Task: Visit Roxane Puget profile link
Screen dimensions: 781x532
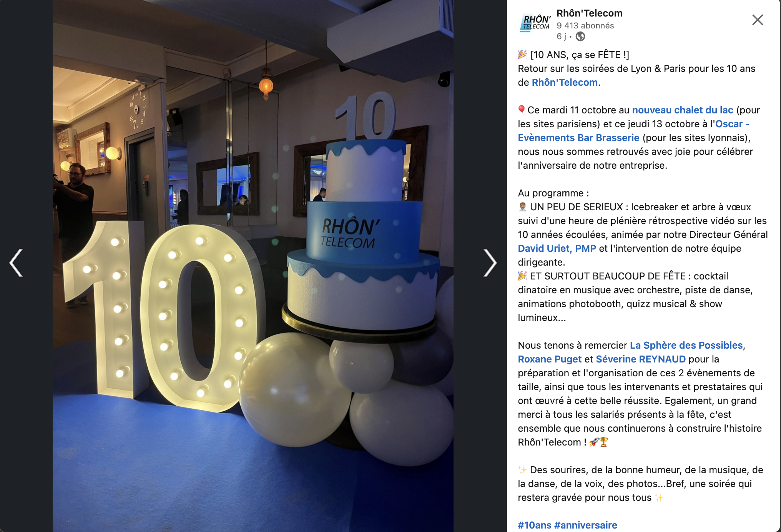Action: tap(550, 359)
